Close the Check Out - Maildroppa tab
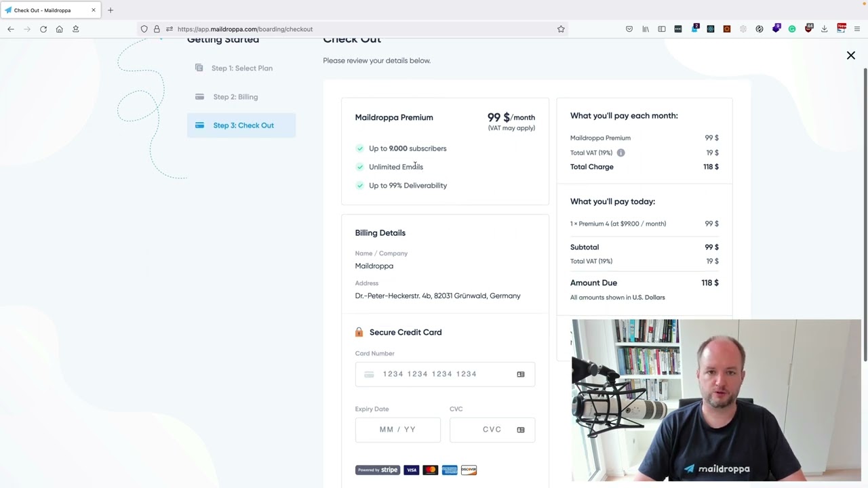This screenshot has height=488, width=868. [x=94, y=10]
